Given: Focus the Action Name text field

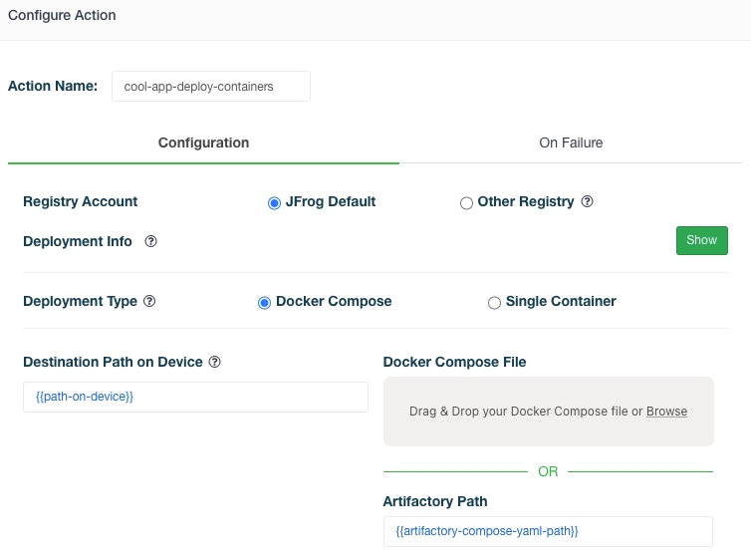Looking at the screenshot, I should (x=210, y=86).
